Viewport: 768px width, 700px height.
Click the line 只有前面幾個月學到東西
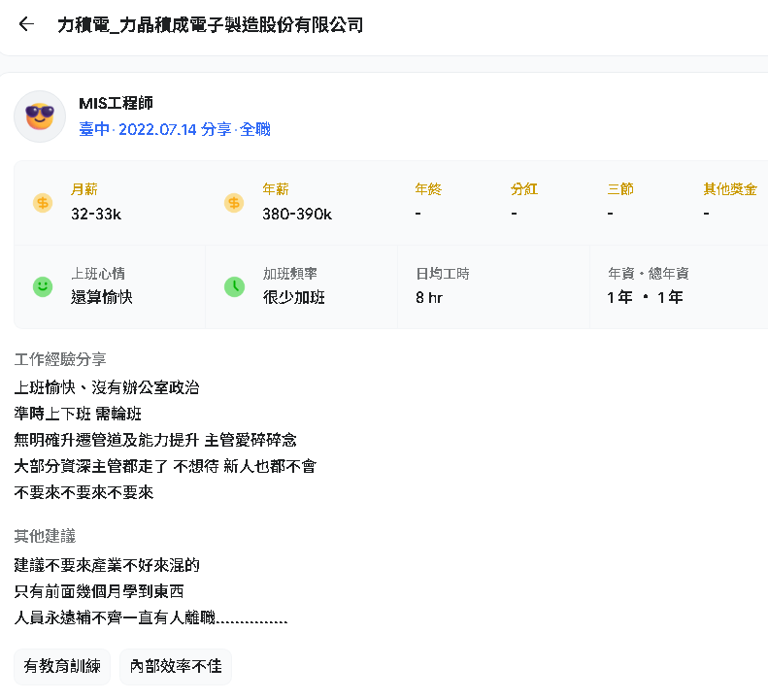[99, 591]
